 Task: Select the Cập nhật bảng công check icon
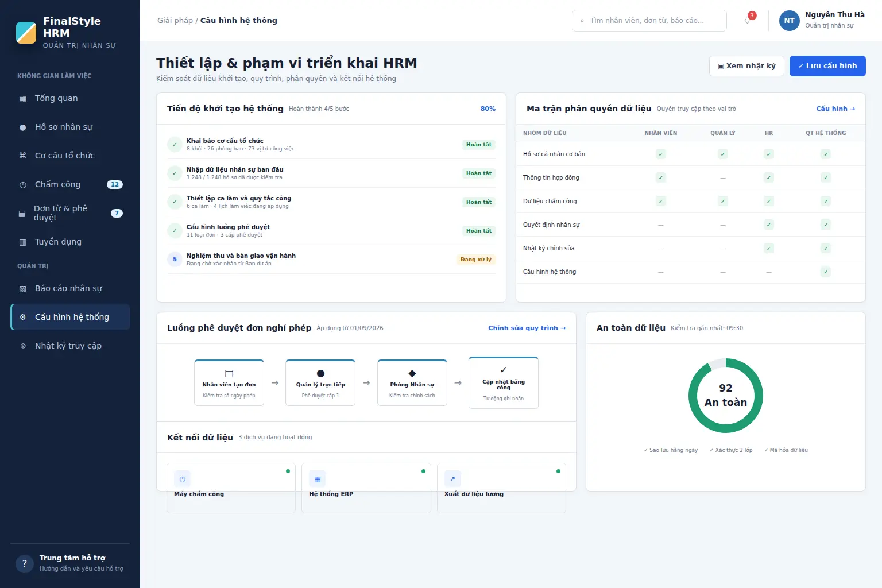[504, 370]
